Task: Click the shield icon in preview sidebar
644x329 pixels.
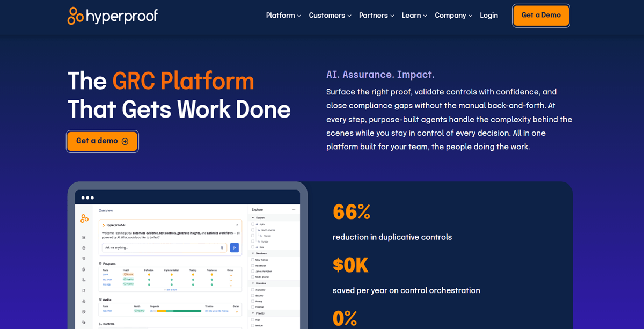Action: pyautogui.click(x=84, y=259)
